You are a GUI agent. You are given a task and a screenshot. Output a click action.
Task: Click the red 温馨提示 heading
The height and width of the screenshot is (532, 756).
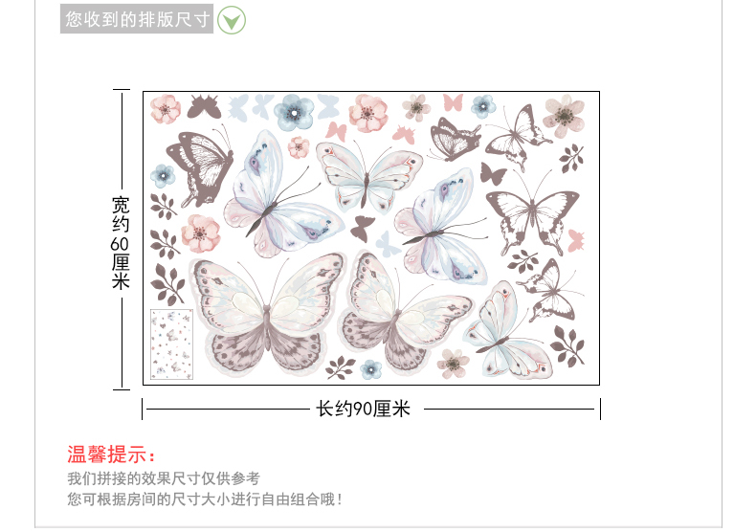pos(111,454)
